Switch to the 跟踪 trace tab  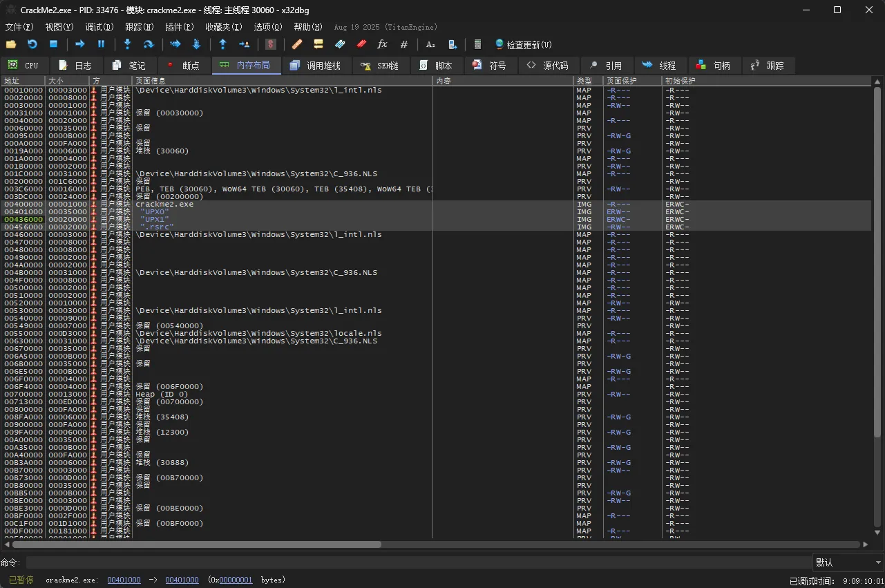tap(768, 66)
